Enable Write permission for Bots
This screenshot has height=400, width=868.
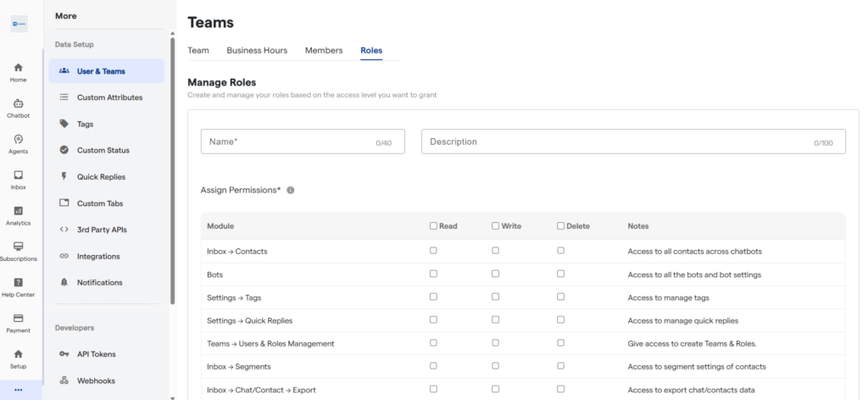point(495,274)
